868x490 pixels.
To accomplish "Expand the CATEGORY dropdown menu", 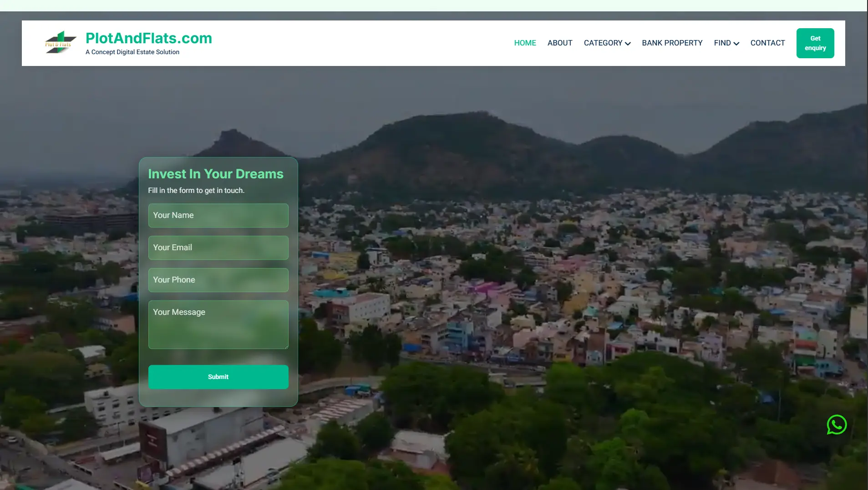I will click(x=607, y=43).
